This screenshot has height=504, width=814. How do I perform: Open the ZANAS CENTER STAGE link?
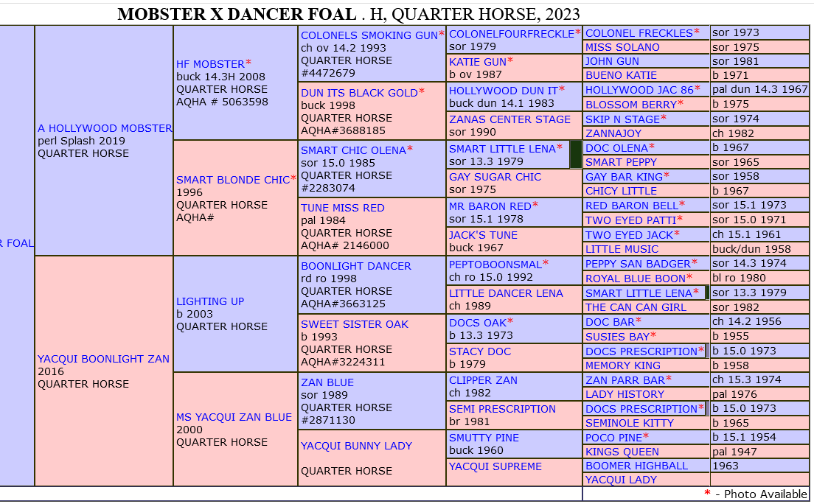509,119
